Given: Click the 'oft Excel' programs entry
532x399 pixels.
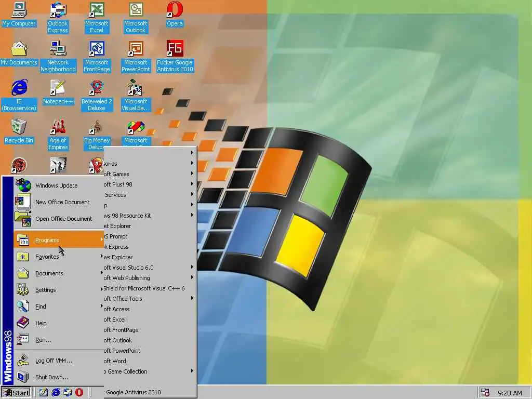Looking at the screenshot, I should click(x=150, y=320).
